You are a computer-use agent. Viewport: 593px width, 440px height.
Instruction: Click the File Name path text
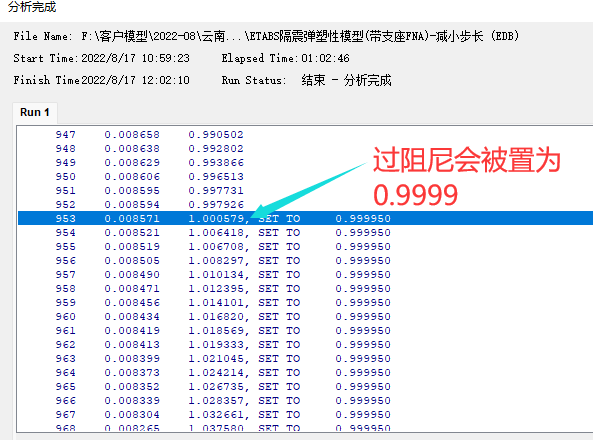pos(300,36)
